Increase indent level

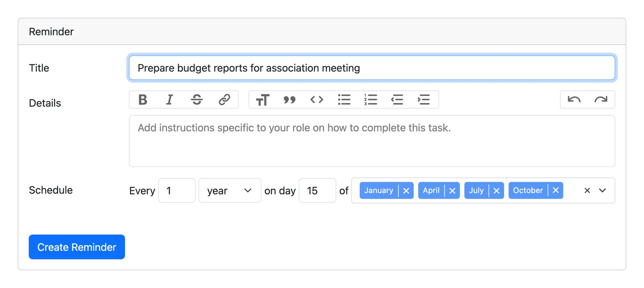click(424, 99)
